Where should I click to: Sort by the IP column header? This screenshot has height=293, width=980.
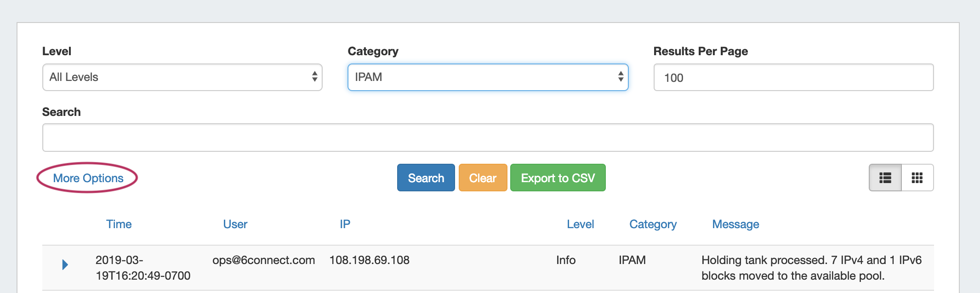pyautogui.click(x=345, y=224)
